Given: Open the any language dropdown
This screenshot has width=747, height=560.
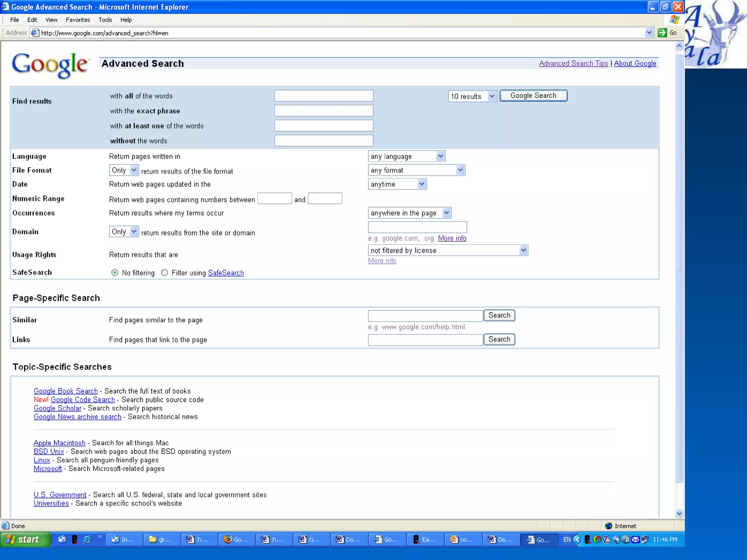Looking at the screenshot, I should tap(406, 156).
